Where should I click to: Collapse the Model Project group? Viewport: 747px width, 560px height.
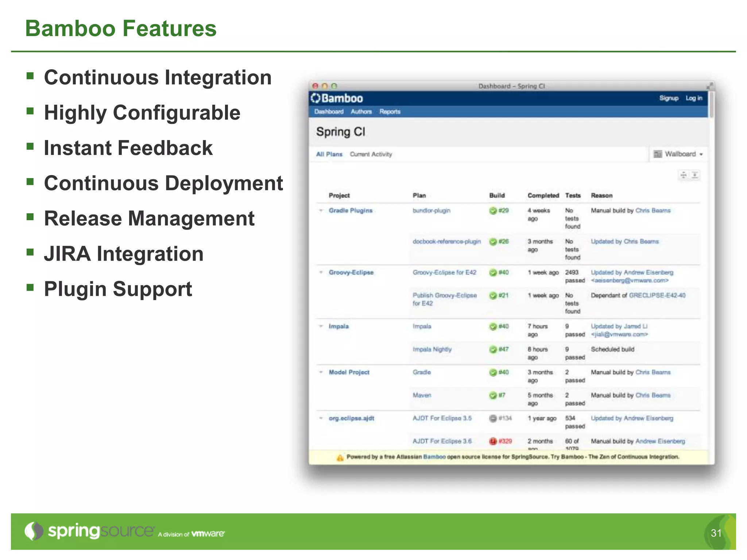pyautogui.click(x=321, y=372)
